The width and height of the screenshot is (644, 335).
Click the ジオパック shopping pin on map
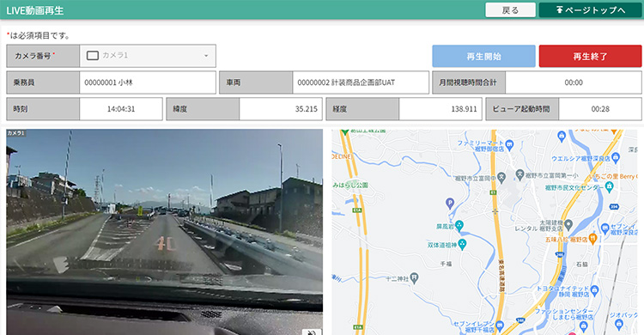(619, 325)
